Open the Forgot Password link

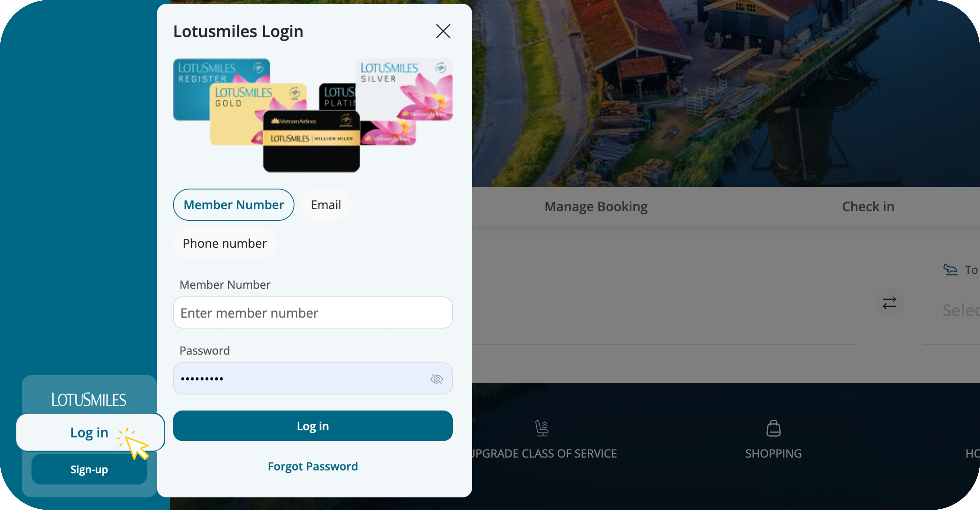(x=313, y=466)
